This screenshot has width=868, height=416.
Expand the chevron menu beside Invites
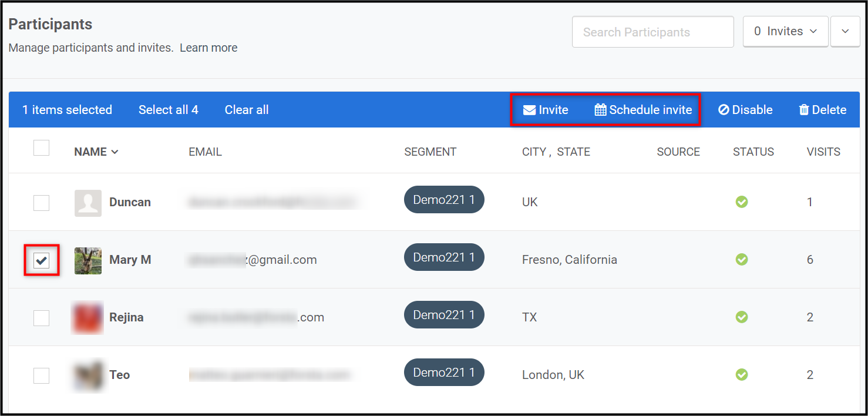pos(845,32)
